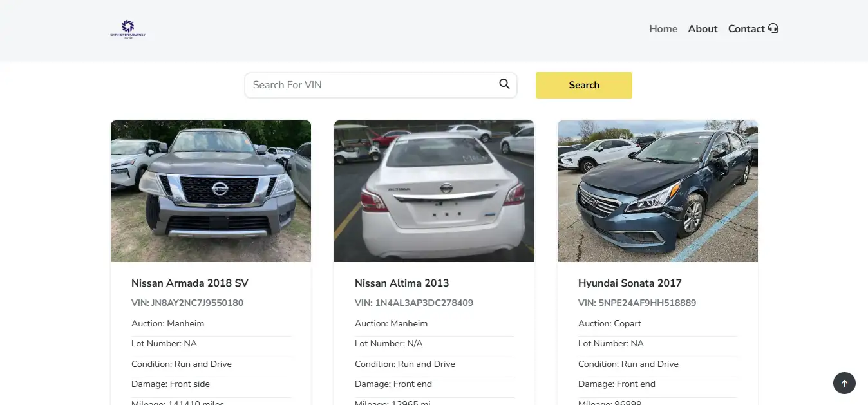Select the VIN 1N4AL3AP3DC278409 text

414,303
